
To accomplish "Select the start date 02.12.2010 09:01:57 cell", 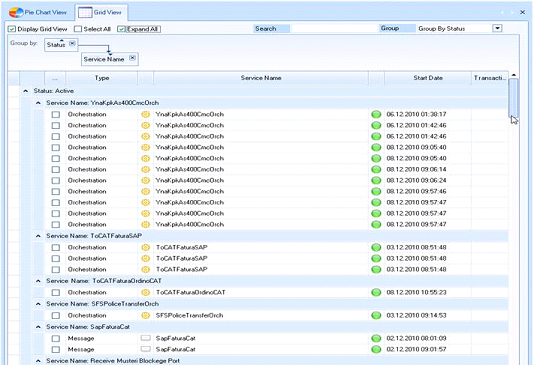I will point(428,349).
